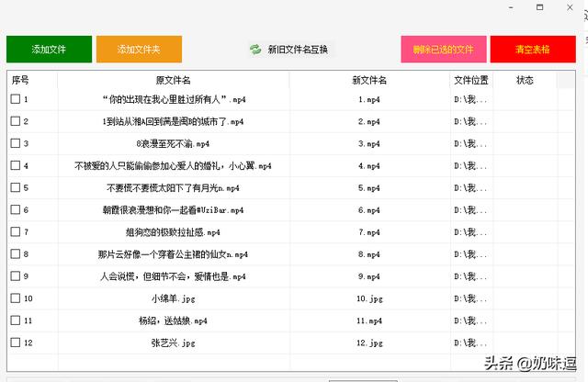This screenshot has width=588, height=382.
Task: Select original file name 8浪漫至死不渝.mp4
Action: pos(173,143)
